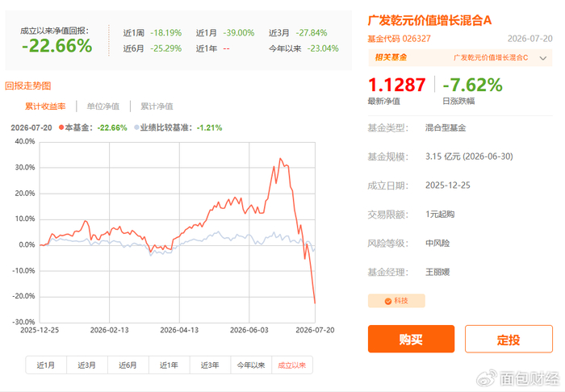Select 近1月 chart range

click(46, 365)
